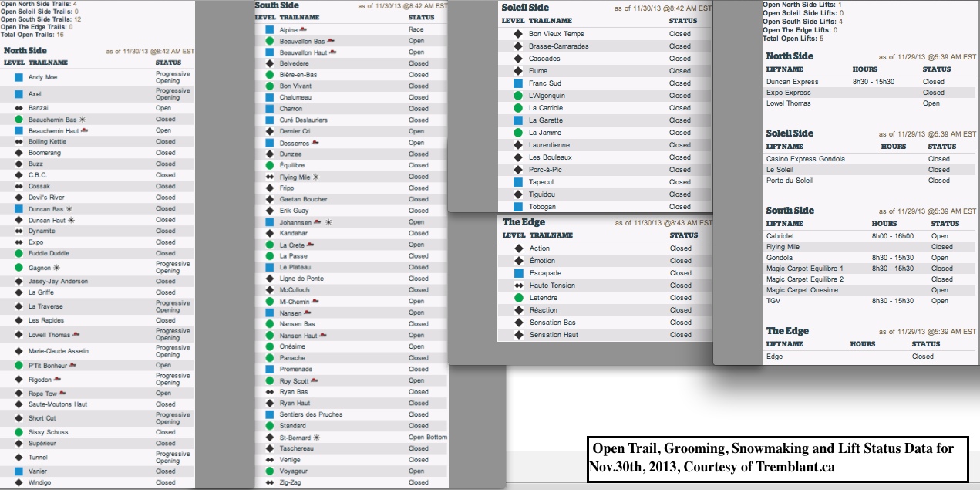980x490 pixels.
Task: Click the snowflake icon after Beauchemin Bas
Action: pos(83,120)
